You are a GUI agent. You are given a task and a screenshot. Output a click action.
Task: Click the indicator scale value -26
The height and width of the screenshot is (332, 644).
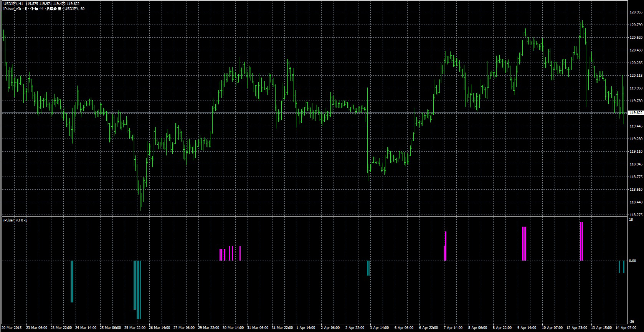[x=632, y=322]
